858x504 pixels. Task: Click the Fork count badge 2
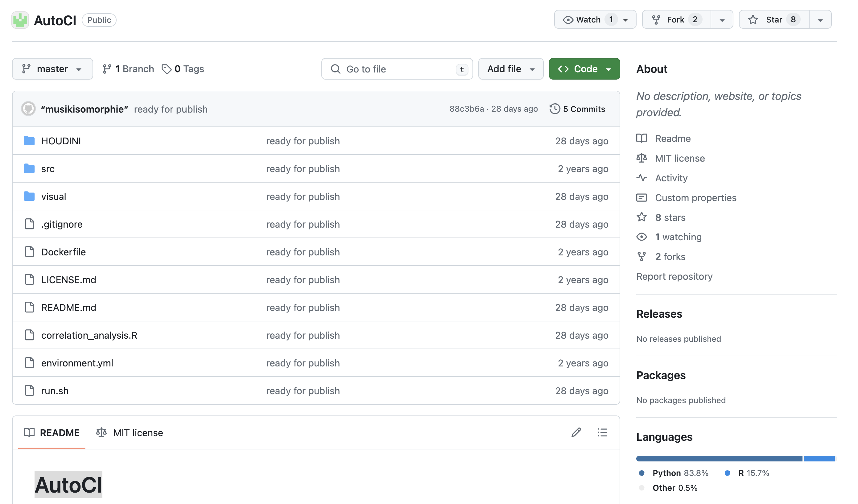pos(695,19)
